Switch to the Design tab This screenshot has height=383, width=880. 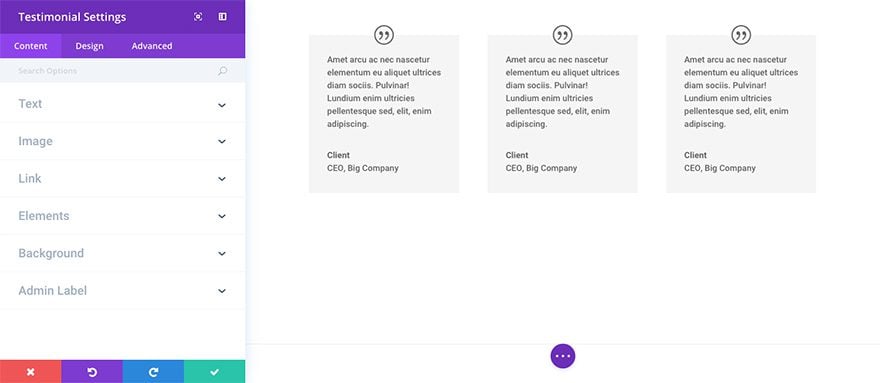click(89, 46)
